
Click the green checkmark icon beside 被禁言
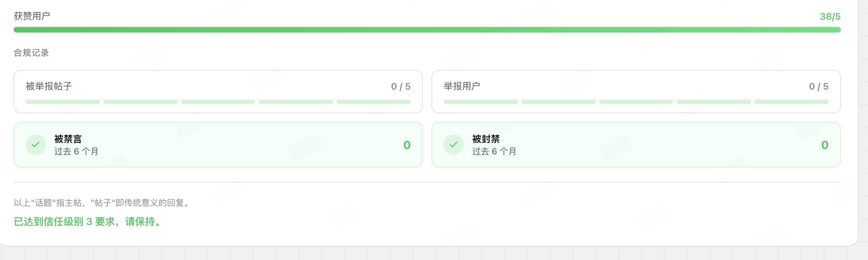point(36,145)
